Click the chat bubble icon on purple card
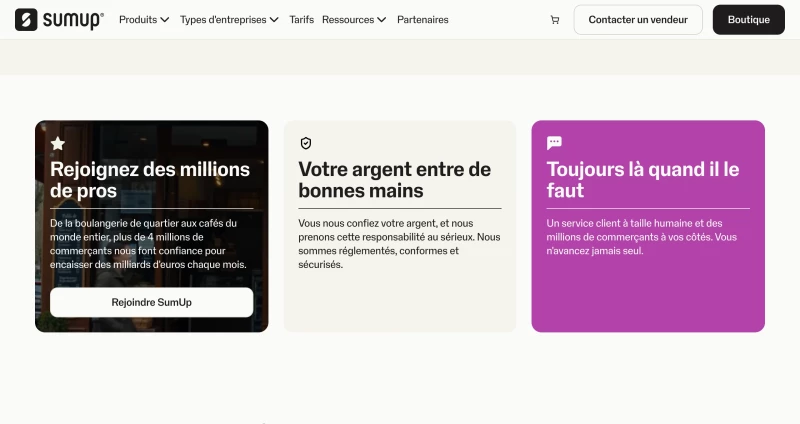This screenshot has height=424, width=800. (x=554, y=143)
